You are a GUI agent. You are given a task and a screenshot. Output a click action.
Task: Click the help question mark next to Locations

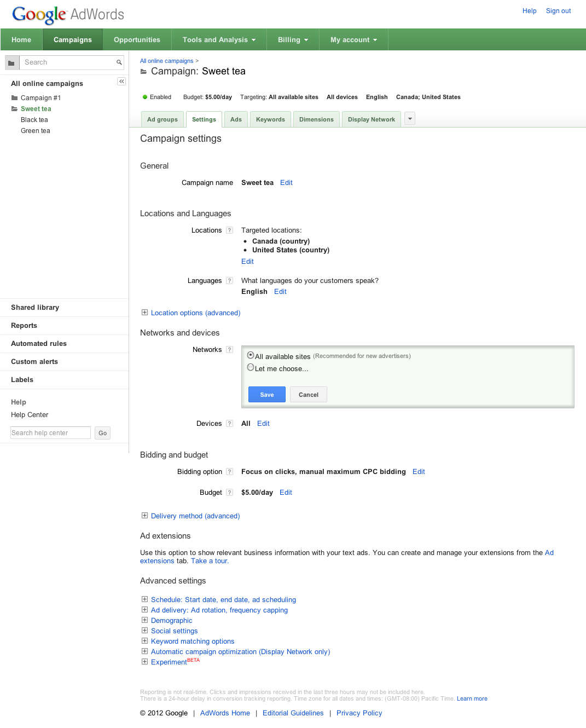point(230,230)
